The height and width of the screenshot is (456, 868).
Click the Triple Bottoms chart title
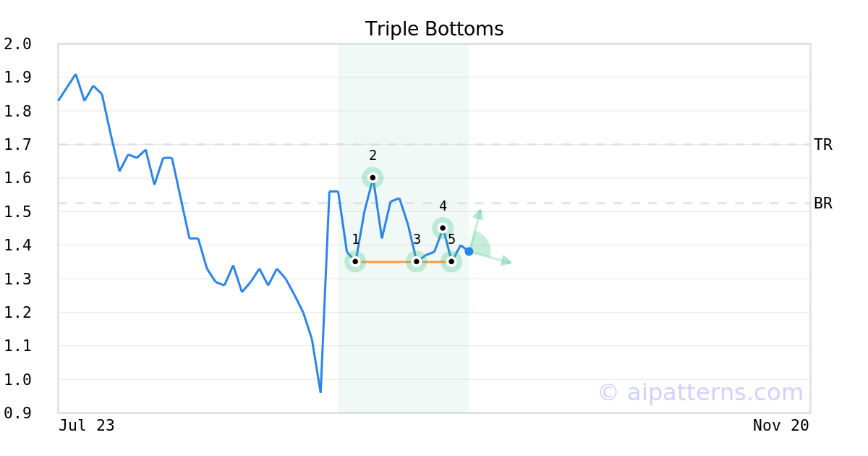[x=434, y=29]
